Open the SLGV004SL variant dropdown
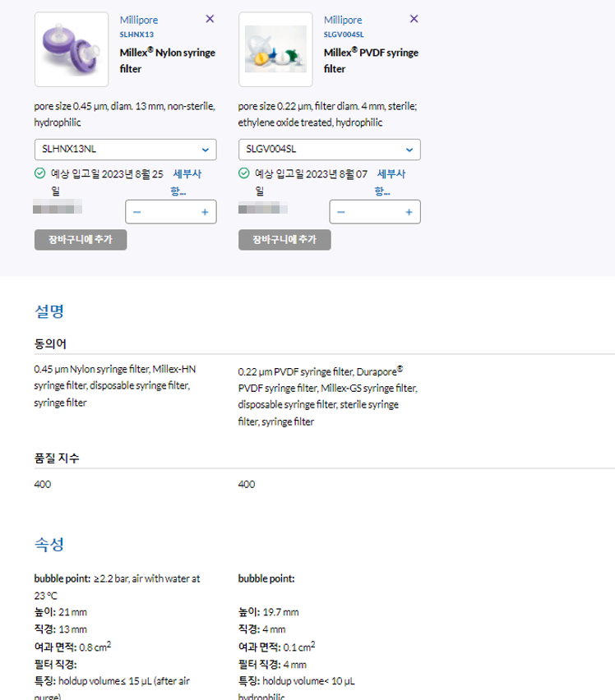615x700 pixels. (331, 150)
